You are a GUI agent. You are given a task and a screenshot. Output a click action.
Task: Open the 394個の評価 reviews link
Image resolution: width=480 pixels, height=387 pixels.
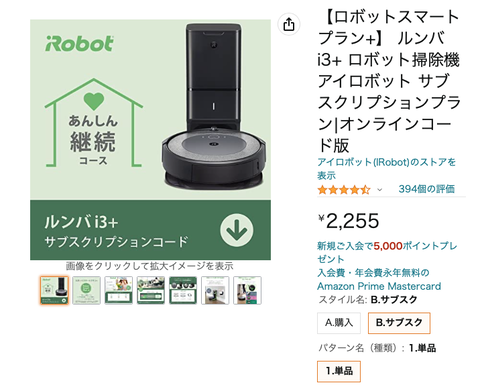coord(426,189)
